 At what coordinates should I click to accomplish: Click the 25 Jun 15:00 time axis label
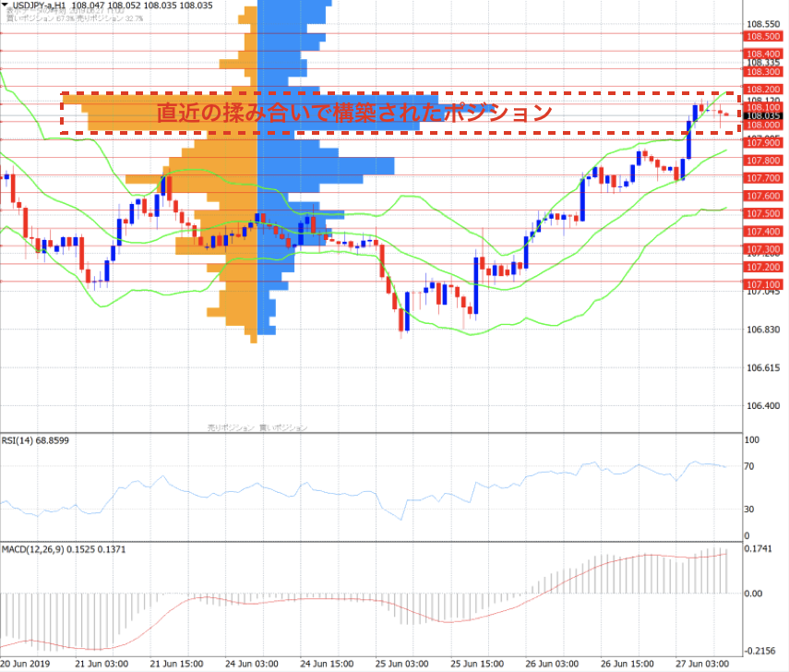pyautogui.click(x=477, y=664)
